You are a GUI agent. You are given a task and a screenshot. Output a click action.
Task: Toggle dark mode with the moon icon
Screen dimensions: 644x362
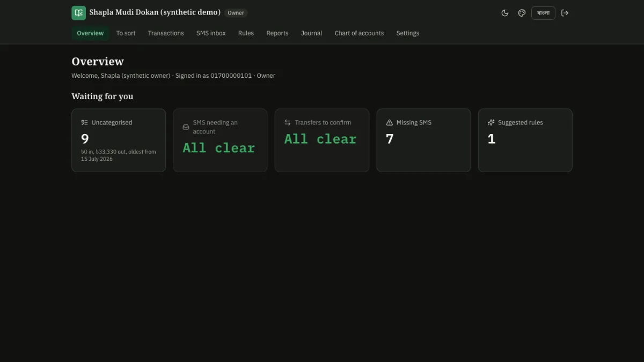pos(505,13)
